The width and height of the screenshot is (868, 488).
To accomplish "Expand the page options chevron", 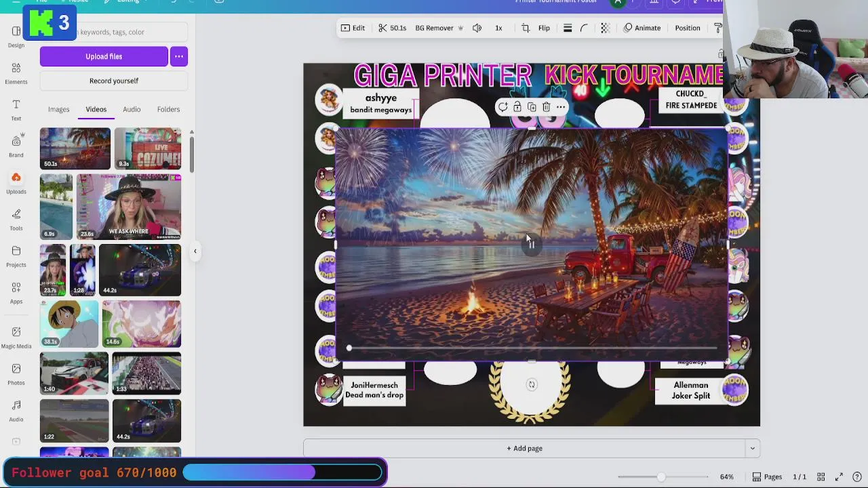I will click(752, 448).
